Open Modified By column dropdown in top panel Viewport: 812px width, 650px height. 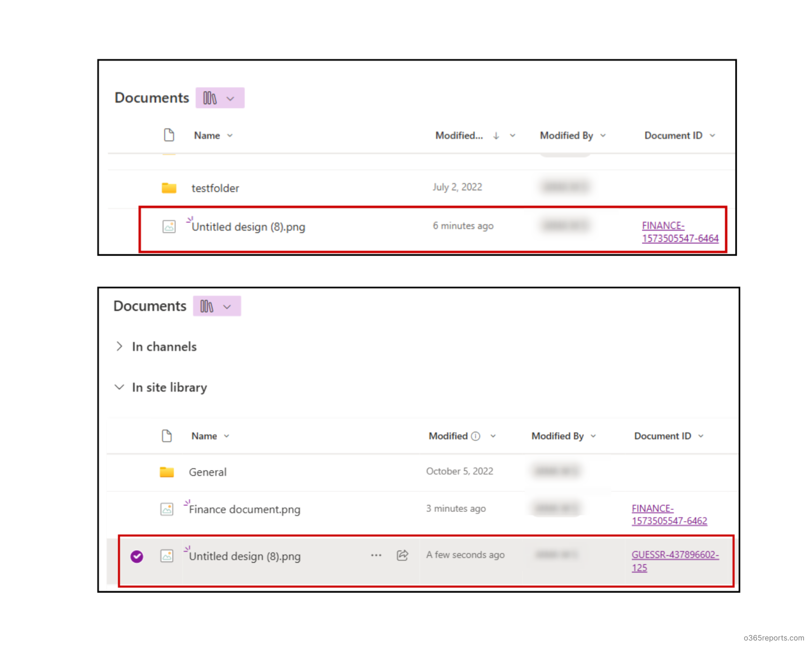(603, 136)
